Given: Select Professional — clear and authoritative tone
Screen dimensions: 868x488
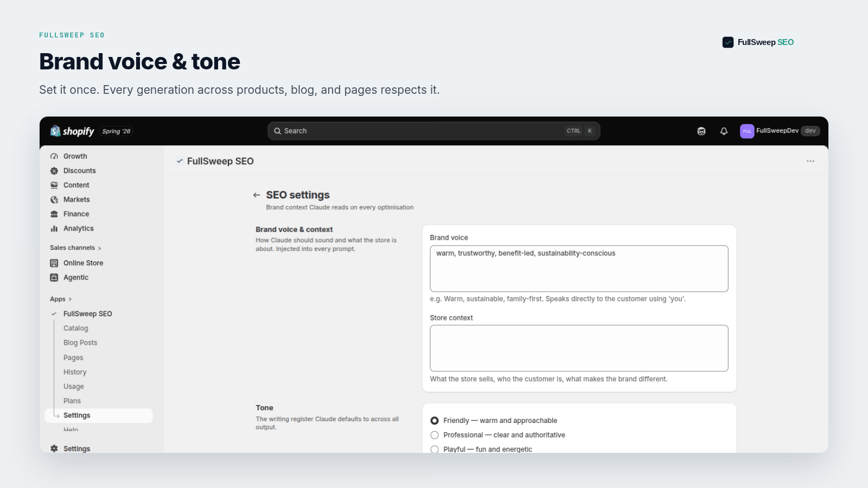Looking at the screenshot, I should (x=435, y=435).
